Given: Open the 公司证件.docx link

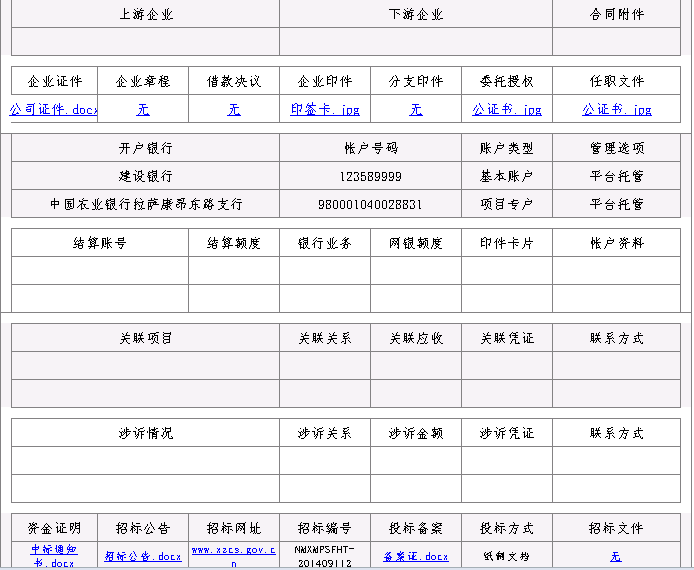Looking at the screenshot, I should tap(54, 110).
